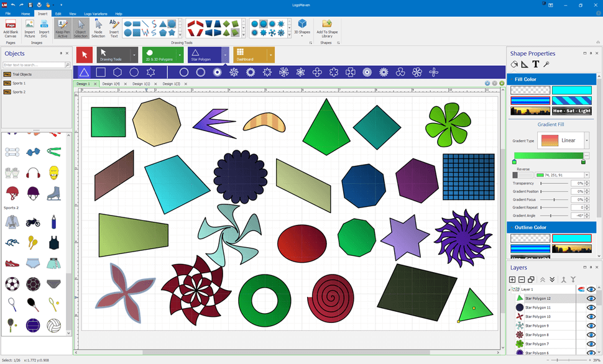Image resolution: width=603 pixels, height=364 pixels.
Task: Click the Import SVG icon
Action: 44,27
